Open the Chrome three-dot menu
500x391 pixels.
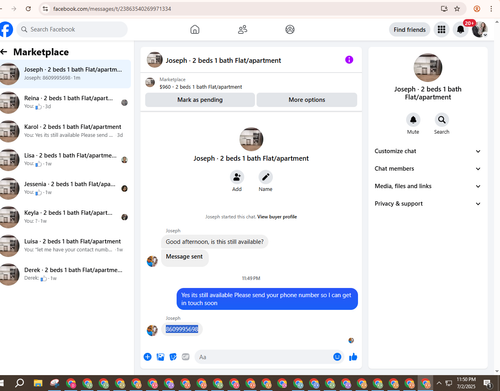491,9
